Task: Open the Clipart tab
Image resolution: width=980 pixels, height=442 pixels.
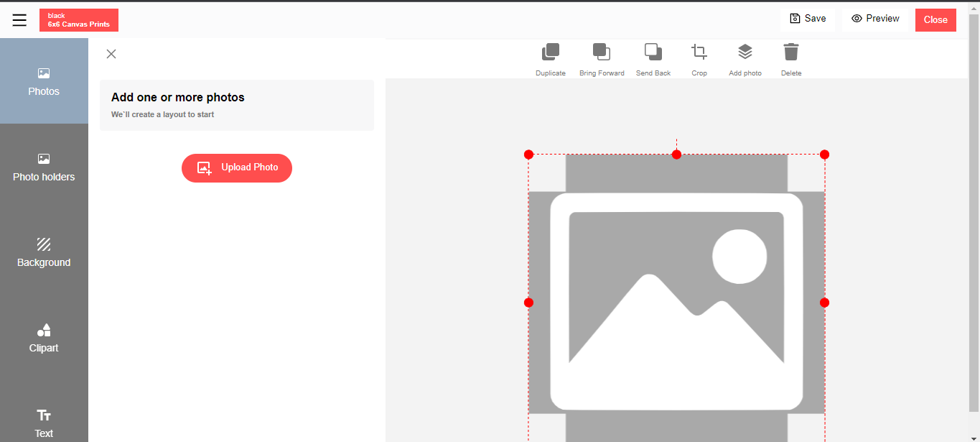Action: pyautogui.click(x=44, y=338)
